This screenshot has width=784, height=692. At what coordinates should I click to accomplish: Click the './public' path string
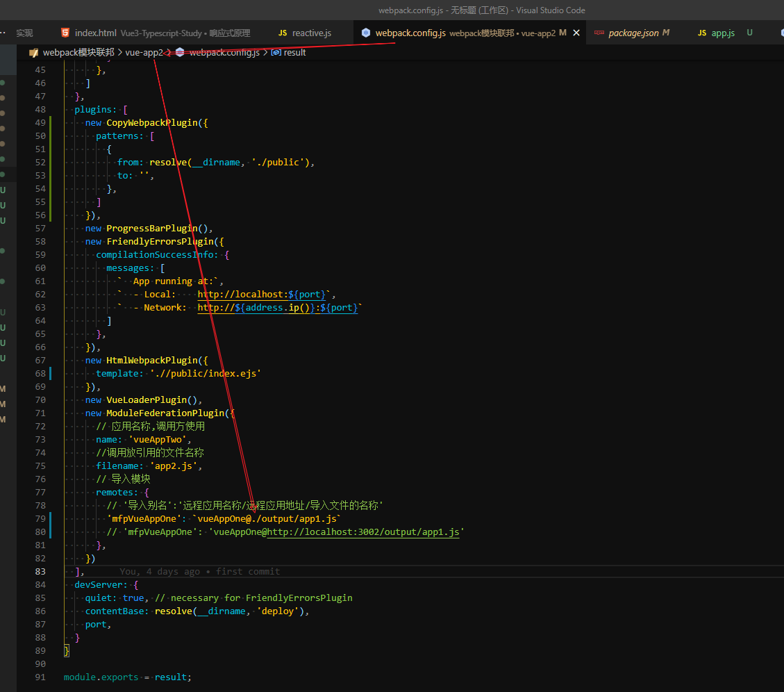tap(278, 162)
